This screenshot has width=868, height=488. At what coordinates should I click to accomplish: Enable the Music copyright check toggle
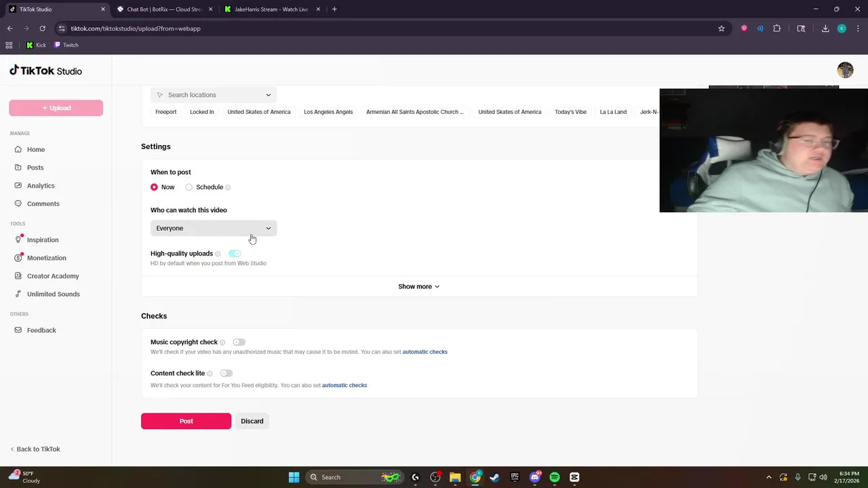coord(239,342)
